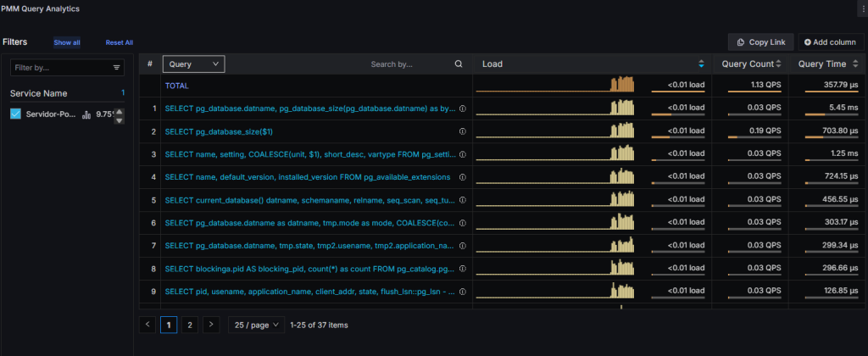The height and width of the screenshot is (356, 868).
Task: Uncheck the Servidor-Po service checkbox
Action: (x=15, y=114)
